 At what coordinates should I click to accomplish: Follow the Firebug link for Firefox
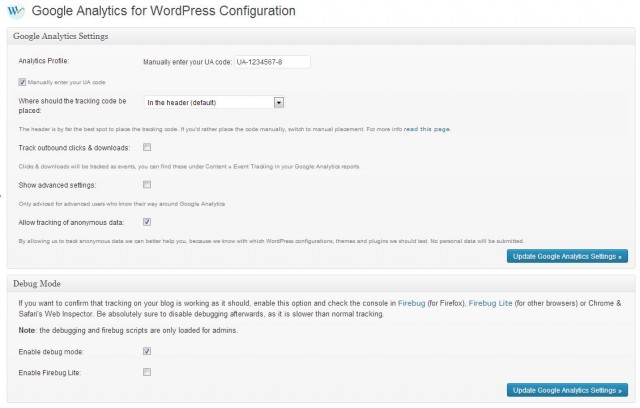point(411,303)
